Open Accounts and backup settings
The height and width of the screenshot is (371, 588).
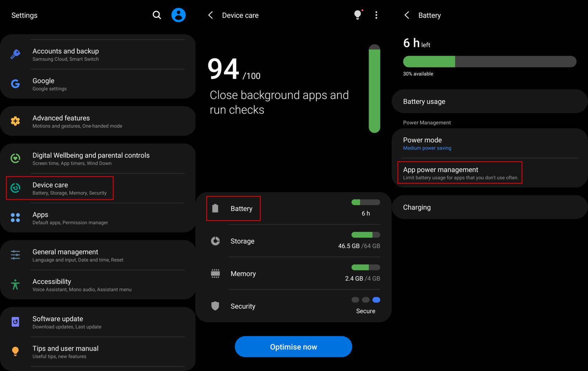click(x=66, y=54)
